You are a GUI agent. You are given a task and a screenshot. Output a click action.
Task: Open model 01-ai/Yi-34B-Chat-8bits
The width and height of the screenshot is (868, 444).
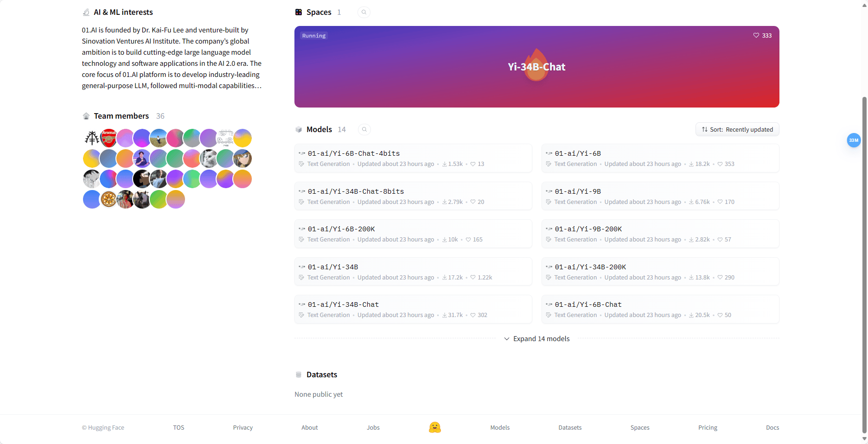click(413, 196)
